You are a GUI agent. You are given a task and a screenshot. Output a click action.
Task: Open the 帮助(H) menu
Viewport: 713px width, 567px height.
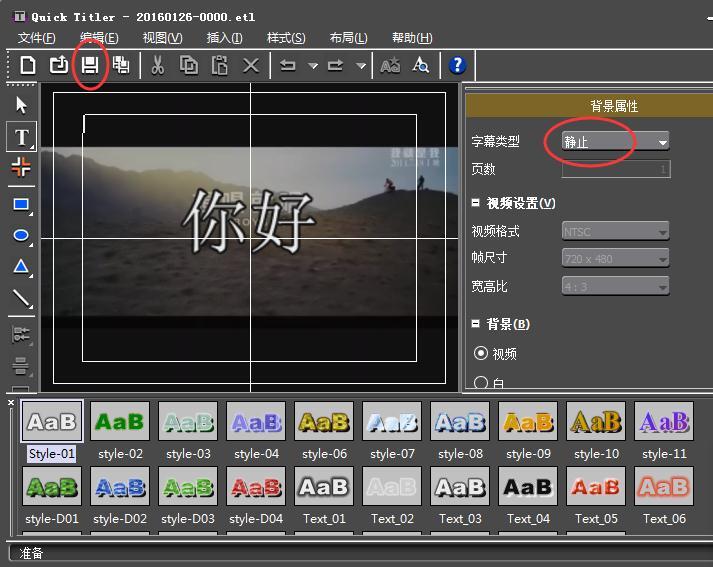412,38
